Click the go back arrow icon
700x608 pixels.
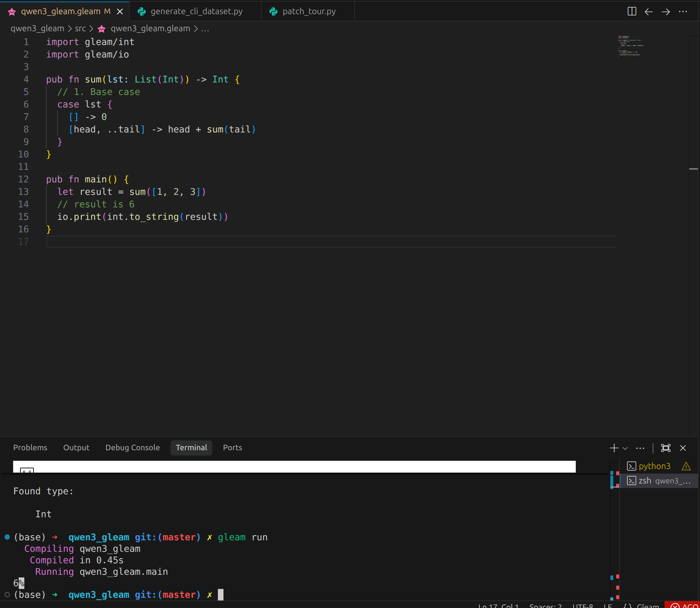point(648,12)
